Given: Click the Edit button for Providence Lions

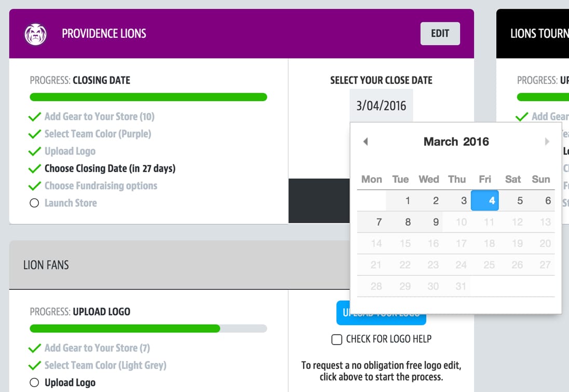Looking at the screenshot, I should click(440, 34).
